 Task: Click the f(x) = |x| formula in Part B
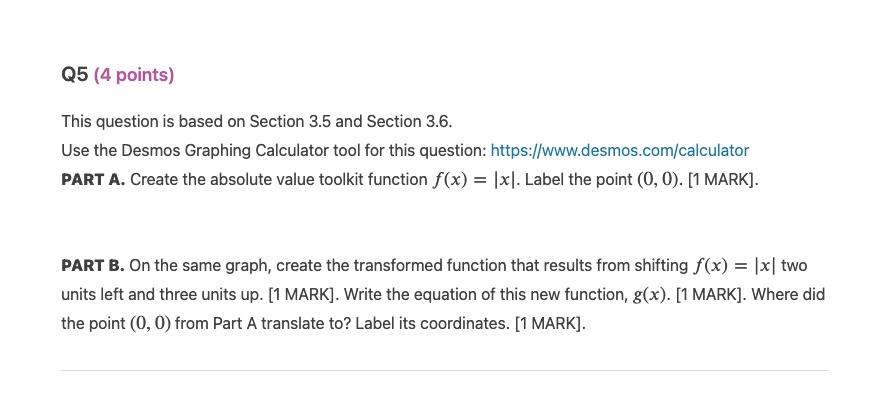point(735,266)
